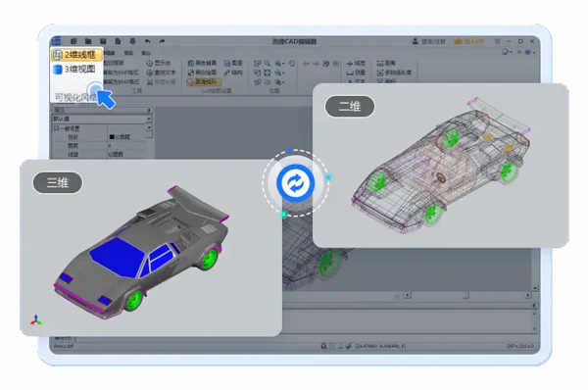Click the highlighted orange ribbon button
Image resolution: width=588 pixels, height=390 pixels.
pyautogui.click(x=204, y=81)
